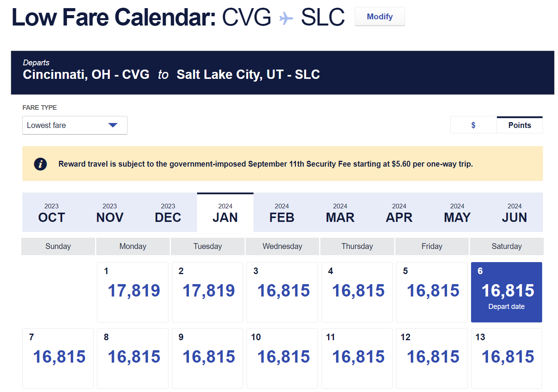Open the Lowest fare dropdown
Viewport: 558px width, 392px height.
[x=75, y=125]
